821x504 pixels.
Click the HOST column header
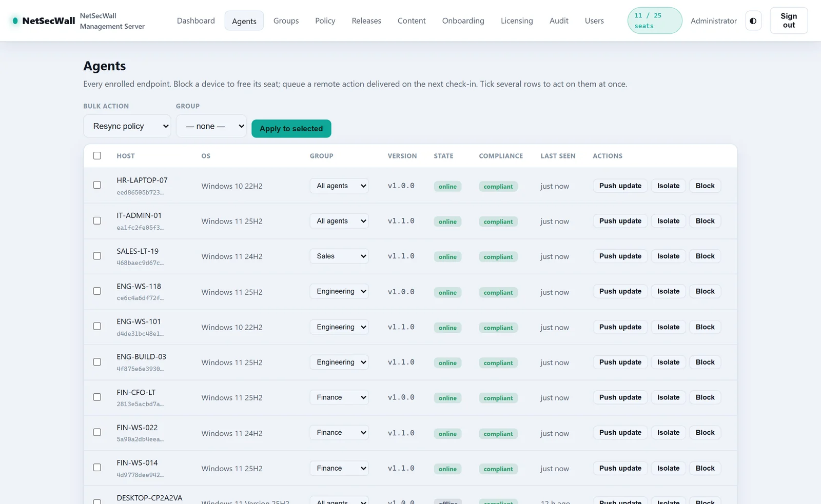coord(126,156)
